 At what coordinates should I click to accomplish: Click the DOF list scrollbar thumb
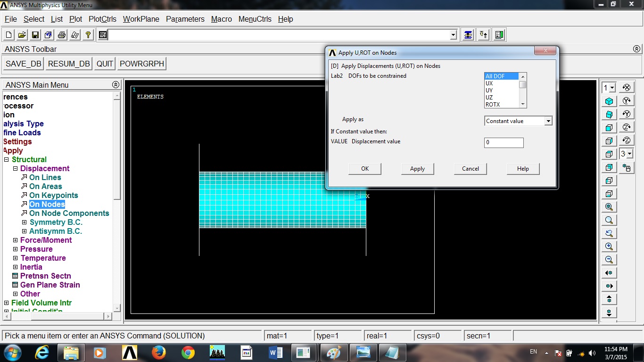[522, 84]
